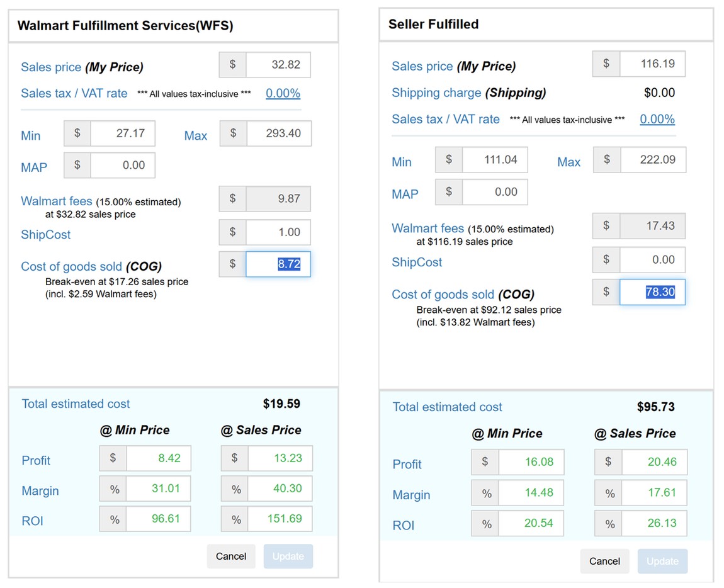Click the '(incl. $2.59 Walmart fees)' note

point(101,294)
